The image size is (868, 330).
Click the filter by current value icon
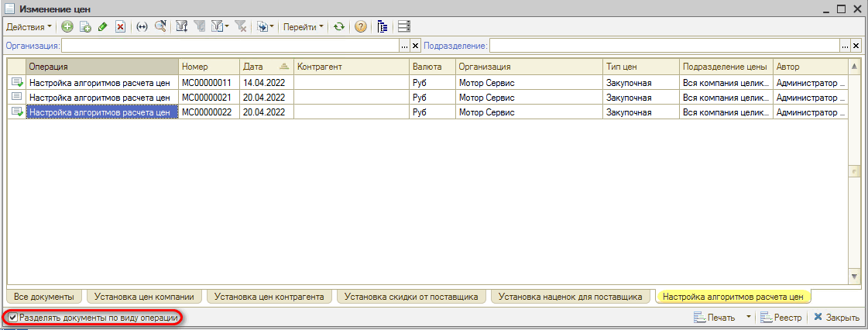199,26
